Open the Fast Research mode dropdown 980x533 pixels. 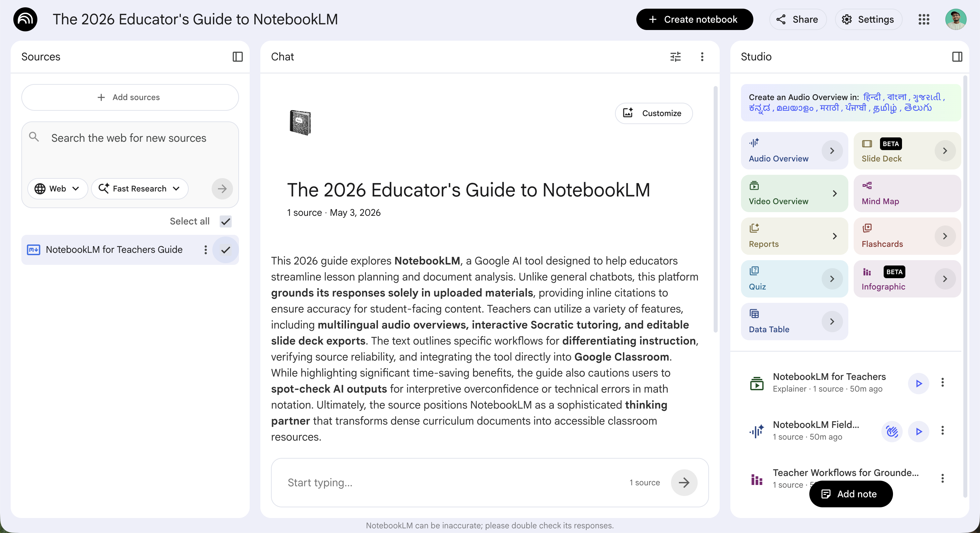point(140,189)
